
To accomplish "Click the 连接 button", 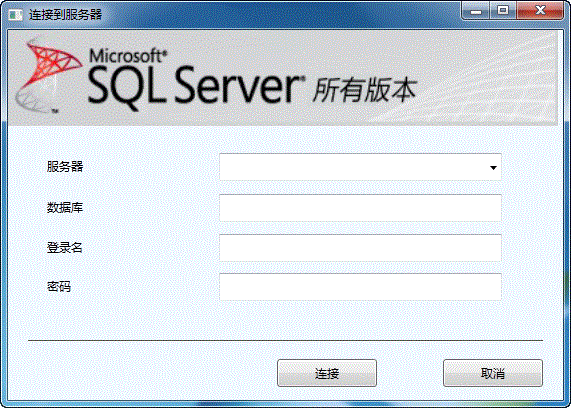I will point(327,373).
